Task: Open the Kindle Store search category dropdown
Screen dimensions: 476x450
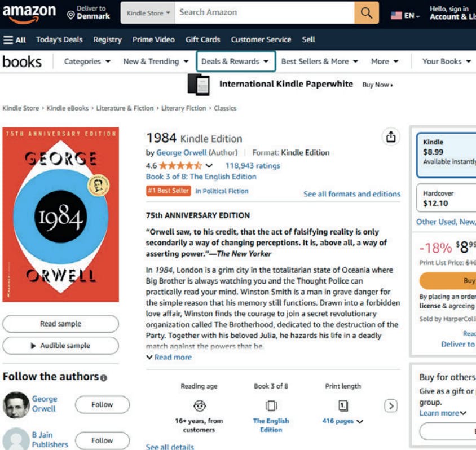Action: pyautogui.click(x=148, y=12)
